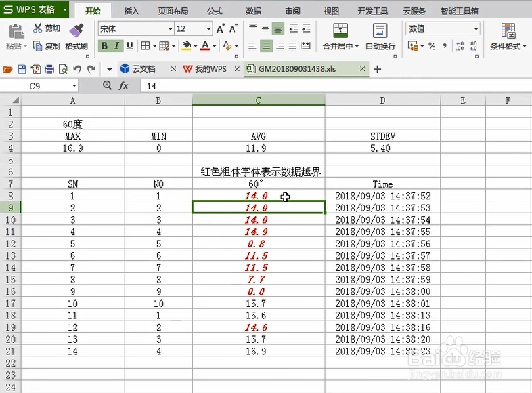Align text to vertical middle
The image size is (532, 393).
pyautogui.click(x=265, y=28)
